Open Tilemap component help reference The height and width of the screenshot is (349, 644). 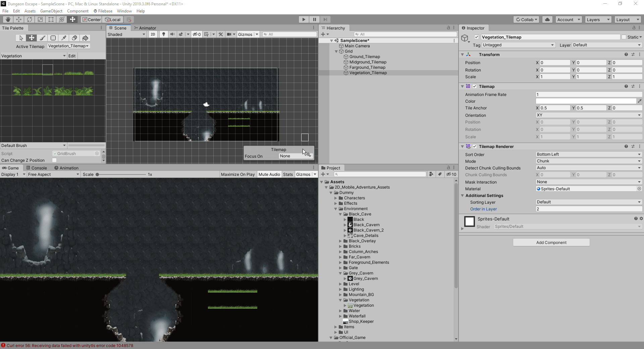pos(626,86)
